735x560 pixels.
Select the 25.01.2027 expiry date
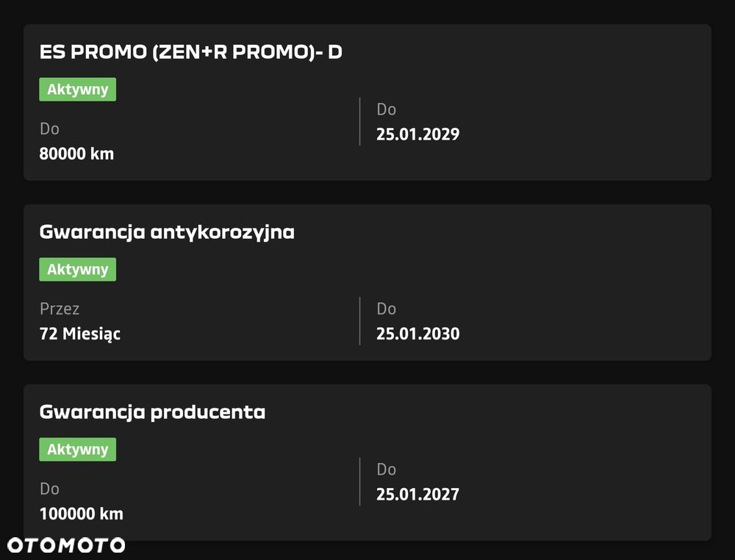pyautogui.click(x=417, y=494)
